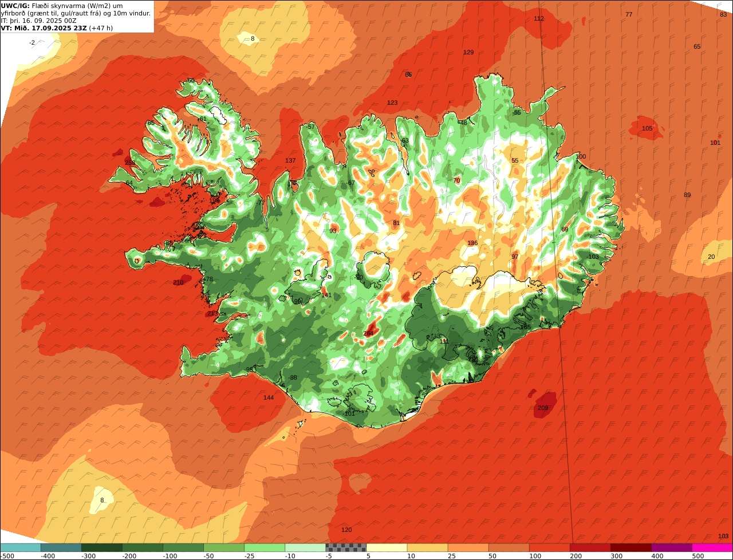
Task: Select the legend swatch between -100 and -50
Action: click(x=183, y=547)
